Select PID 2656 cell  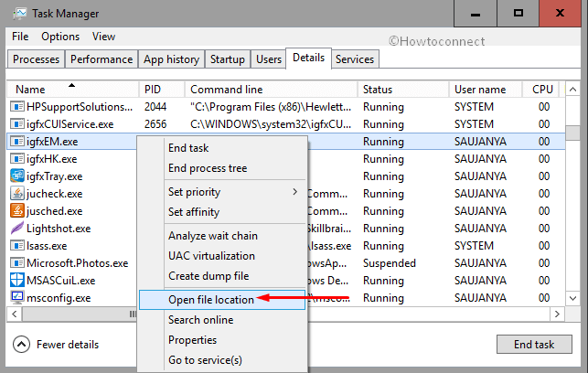pos(155,124)
